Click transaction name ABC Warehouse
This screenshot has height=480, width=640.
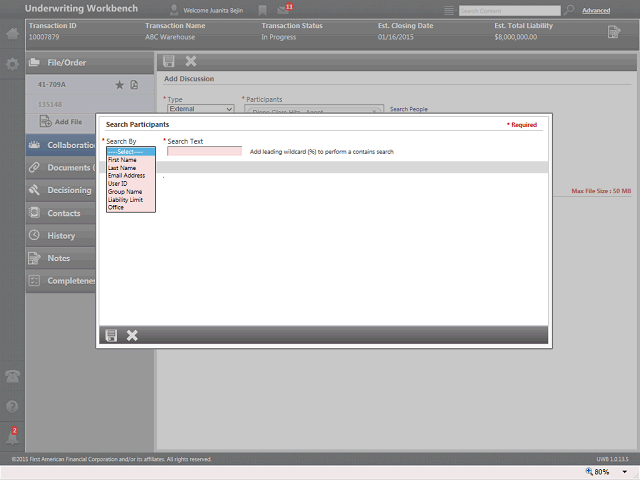[170, 37]
